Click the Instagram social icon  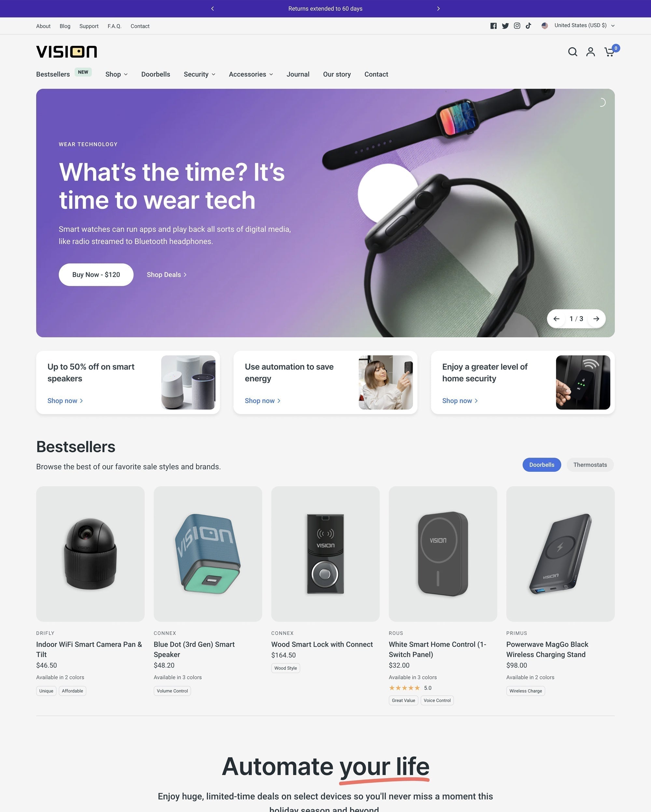[x=517, y=26]
